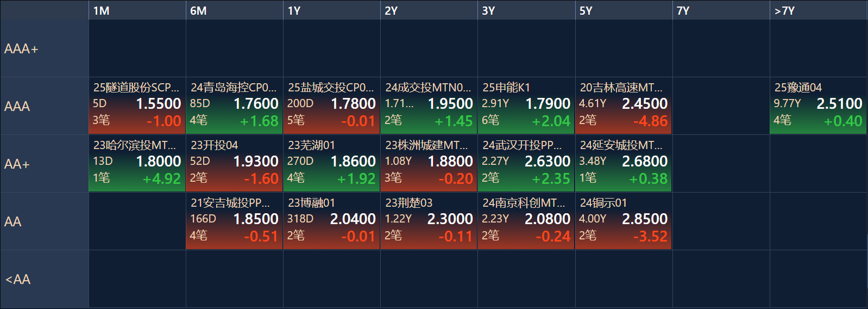The image size is (868, 309).
Task: Click the 23开投04 bond cell
Action: tap(234, 164)
